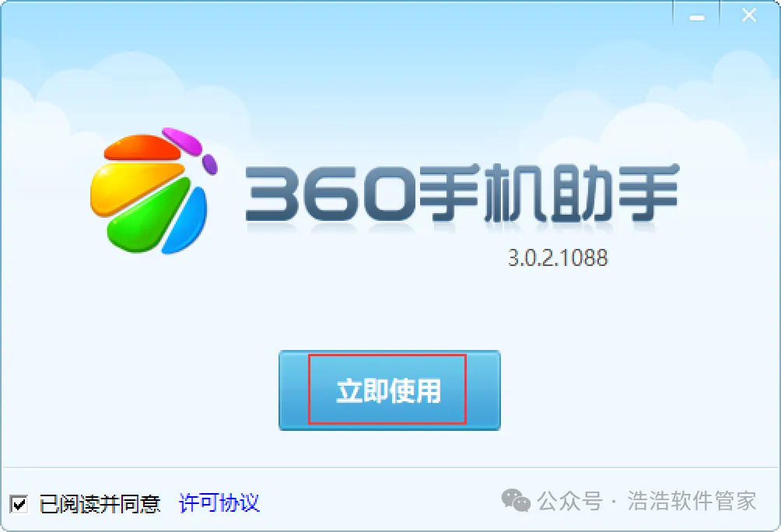Click the 已阅读并同意 label text
Image resolution: width=781 pixels, height=532 pixels.
[x=100, y=504]
